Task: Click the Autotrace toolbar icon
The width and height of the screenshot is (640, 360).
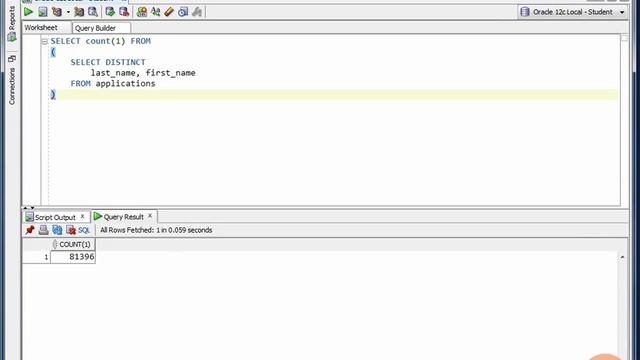Action: click(x=79, y=12)
